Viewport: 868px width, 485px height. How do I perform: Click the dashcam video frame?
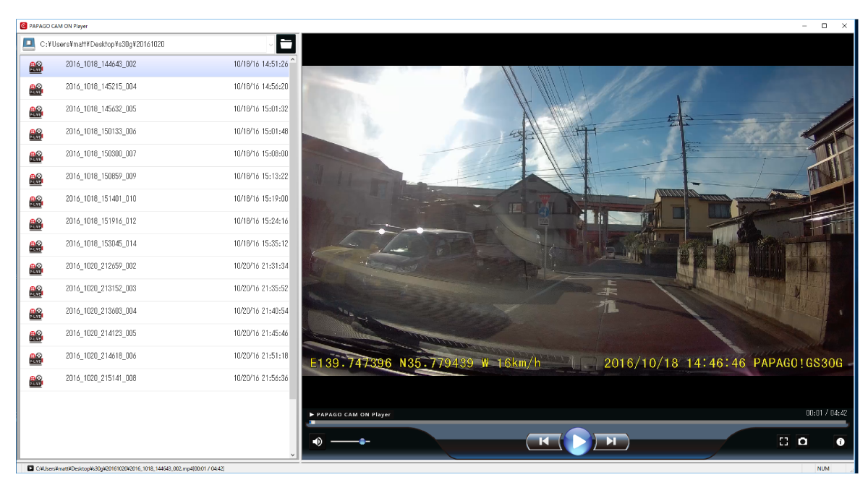pos(579,220)
